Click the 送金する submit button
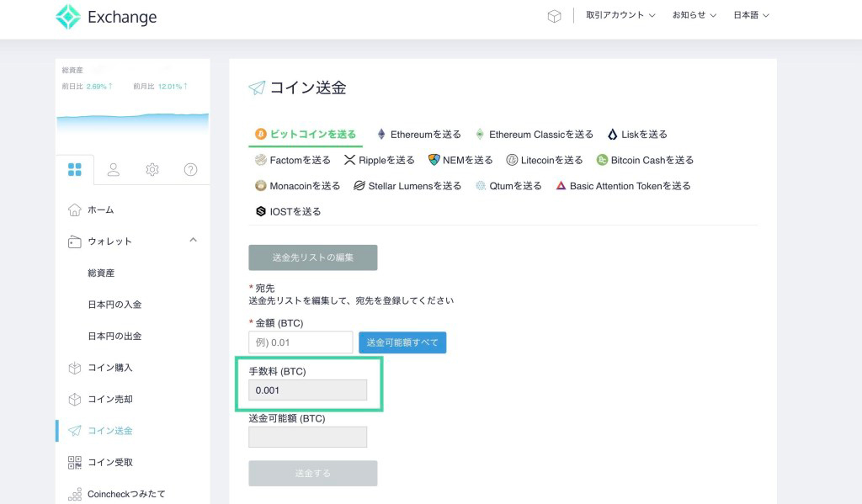Image resolution: width=862 pixels, height=504 pixels. pyautogui.click(x=313, y=473)
